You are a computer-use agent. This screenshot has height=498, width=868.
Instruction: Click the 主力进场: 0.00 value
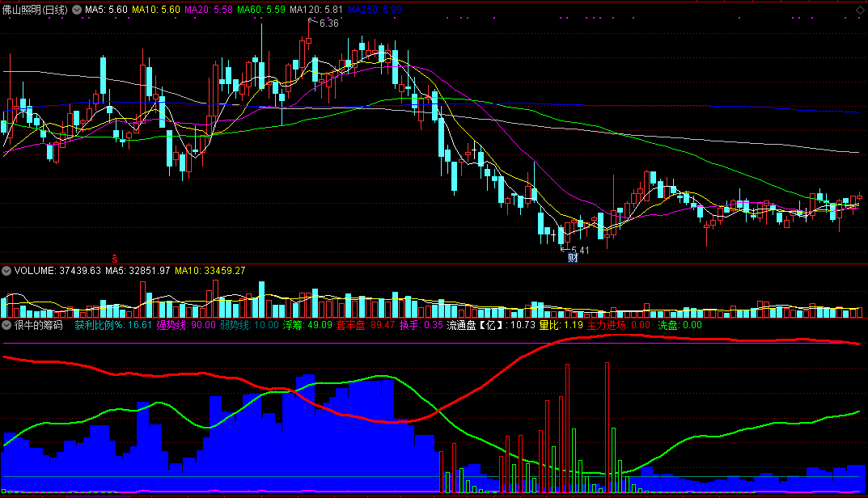tap(618, 325)
